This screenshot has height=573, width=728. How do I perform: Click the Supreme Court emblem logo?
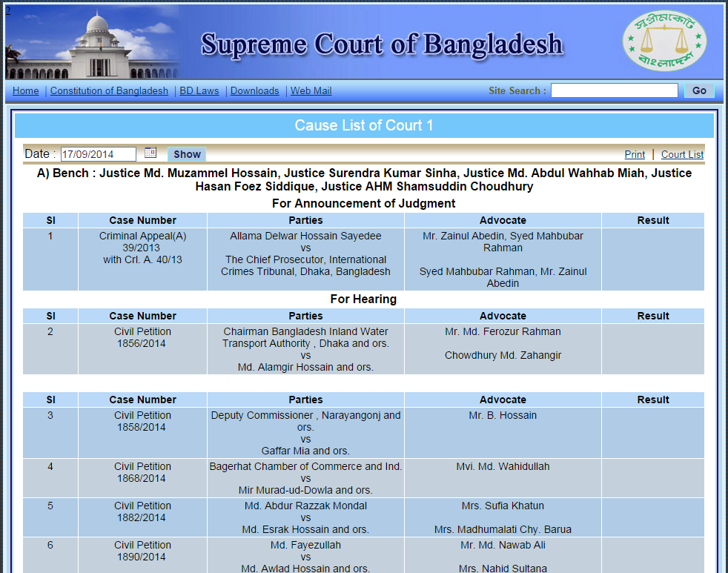pos(664,41)
